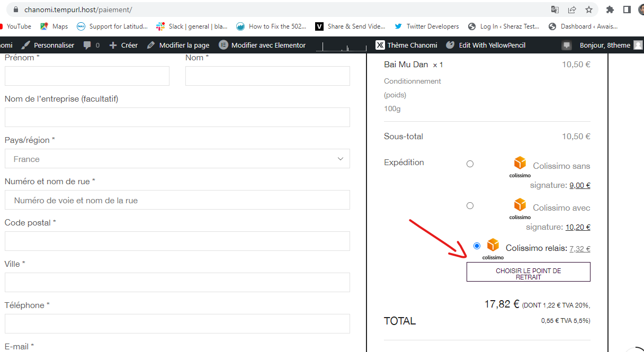This screenshot has height=352, width=644.
Task: Click Modifier la page in admin bar
Action: coord(178,45)
